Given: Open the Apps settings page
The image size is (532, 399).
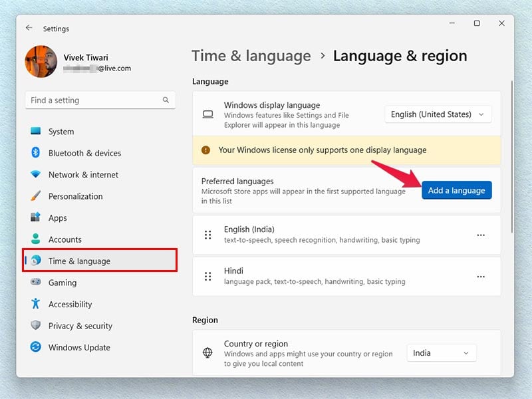Looking at the screenshot, I should [x=57, y=217].
